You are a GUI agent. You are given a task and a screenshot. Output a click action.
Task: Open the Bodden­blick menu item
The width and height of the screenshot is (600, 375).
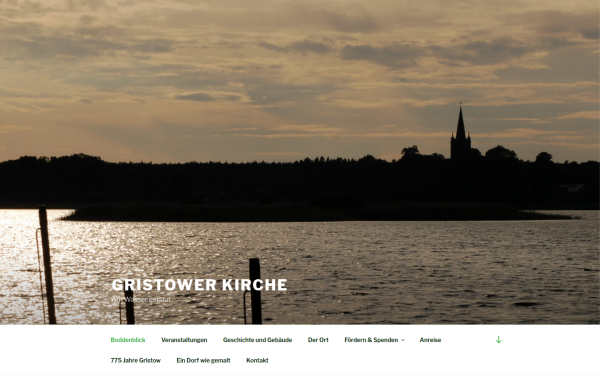coord(128,340)
